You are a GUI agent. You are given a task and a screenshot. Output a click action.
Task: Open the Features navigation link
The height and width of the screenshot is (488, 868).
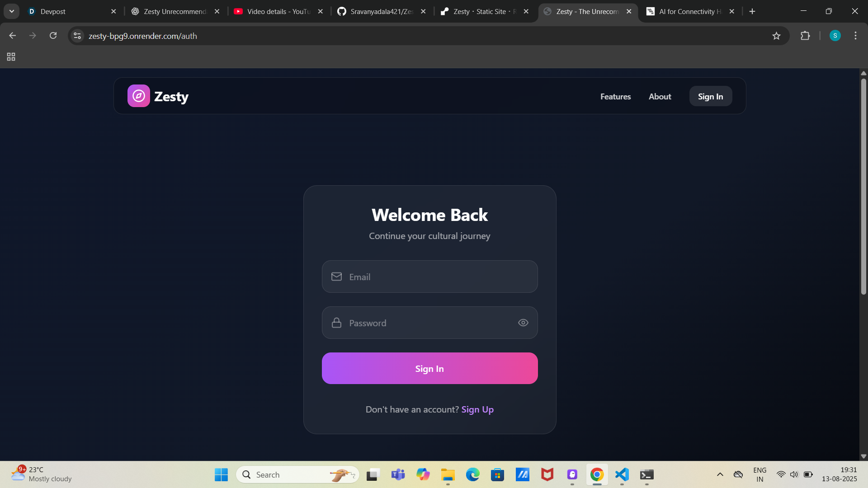pyautogui.click(x=615, y=96)
